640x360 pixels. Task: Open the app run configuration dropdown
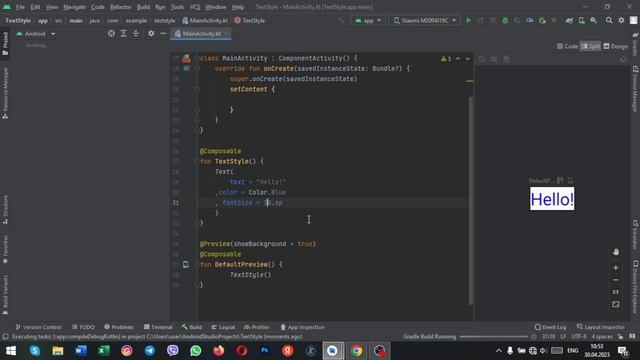point(367,20)
